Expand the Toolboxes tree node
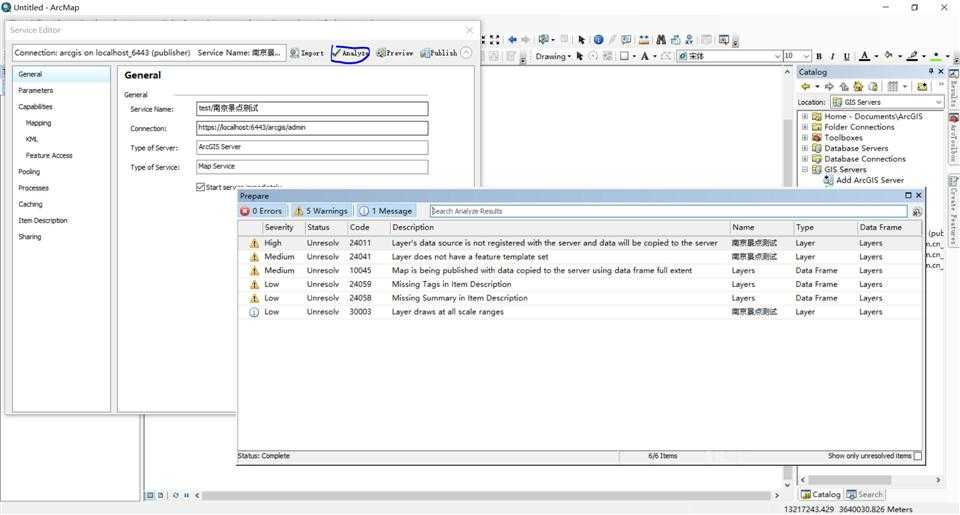Viewport: 960px width, 515px height. 805,138
